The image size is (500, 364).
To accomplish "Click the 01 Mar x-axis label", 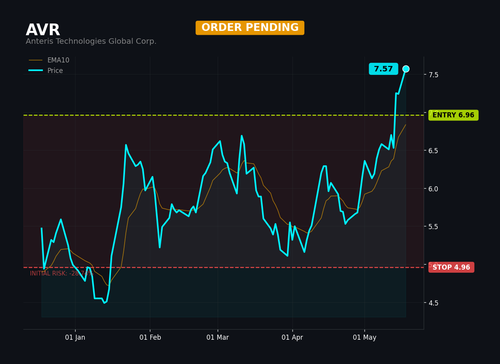I will pos(217,337).
